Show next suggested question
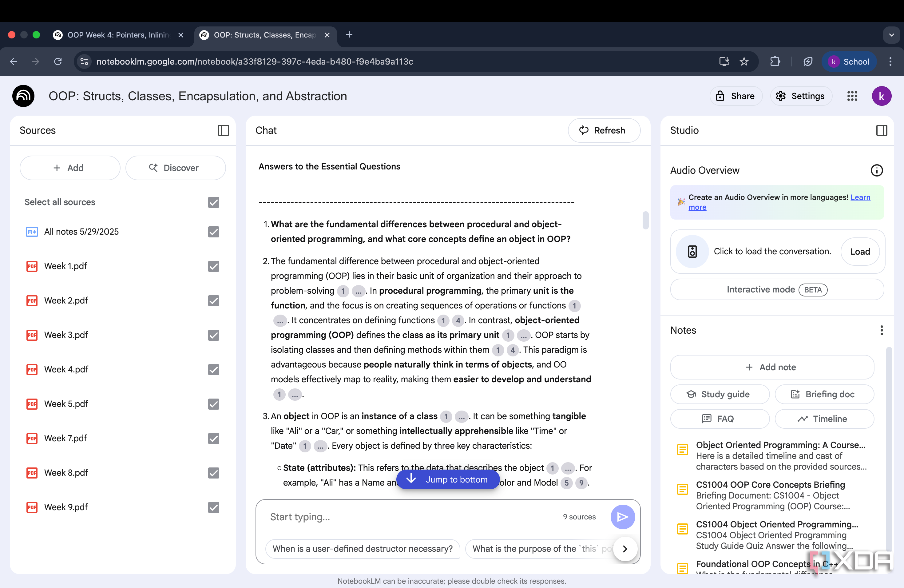Screen dimensions: 904x588 pos(625,549)
